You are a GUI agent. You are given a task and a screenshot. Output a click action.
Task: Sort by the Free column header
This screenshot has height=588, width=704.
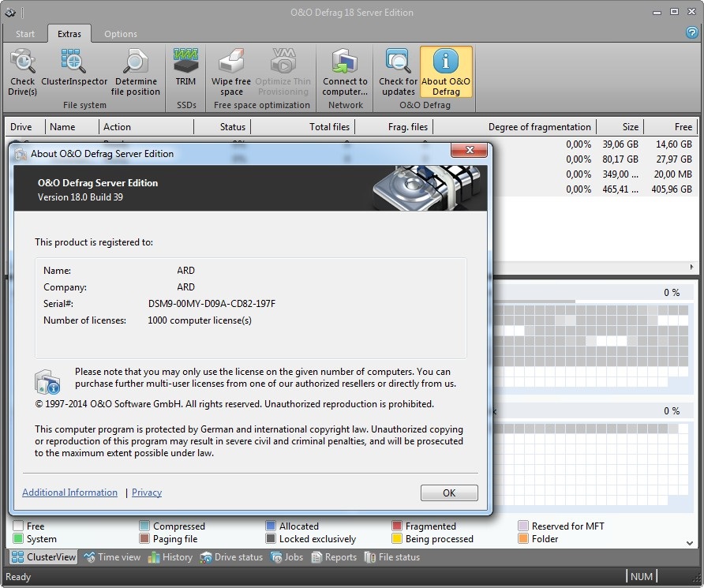tap(671, 127)
